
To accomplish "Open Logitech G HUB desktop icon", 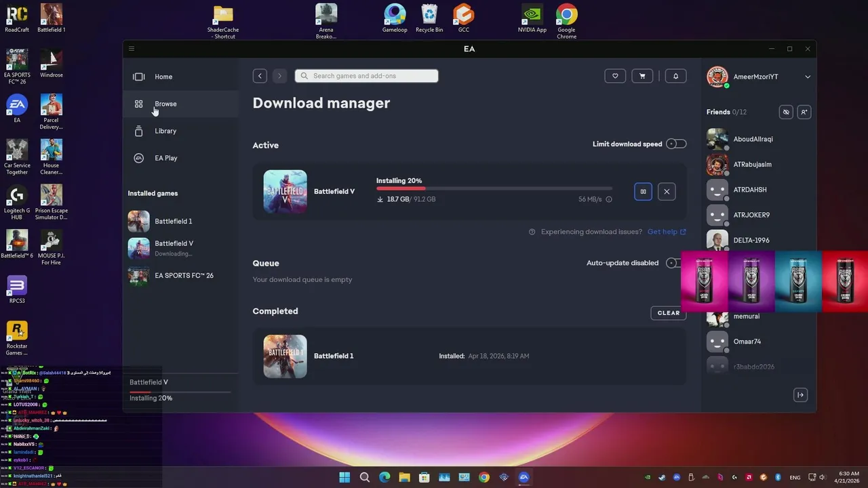I will pos(17,203).
